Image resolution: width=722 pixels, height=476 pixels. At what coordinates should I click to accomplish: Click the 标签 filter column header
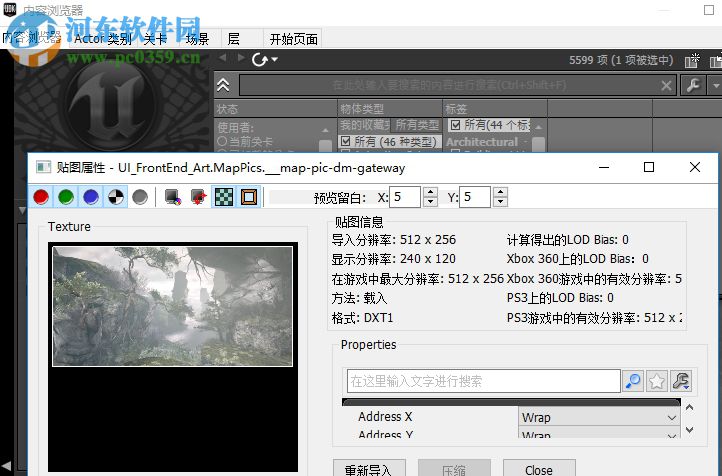coord(495,109)
